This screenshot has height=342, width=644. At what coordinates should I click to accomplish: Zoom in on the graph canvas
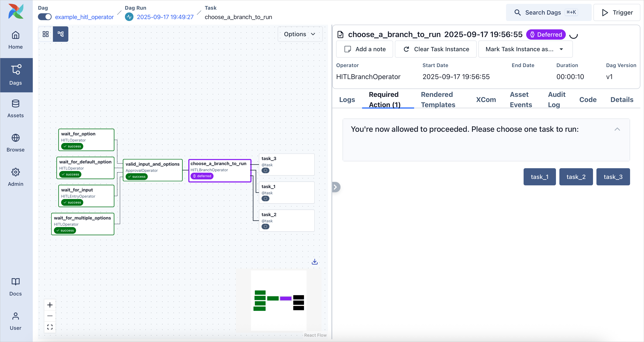point(50,305)
